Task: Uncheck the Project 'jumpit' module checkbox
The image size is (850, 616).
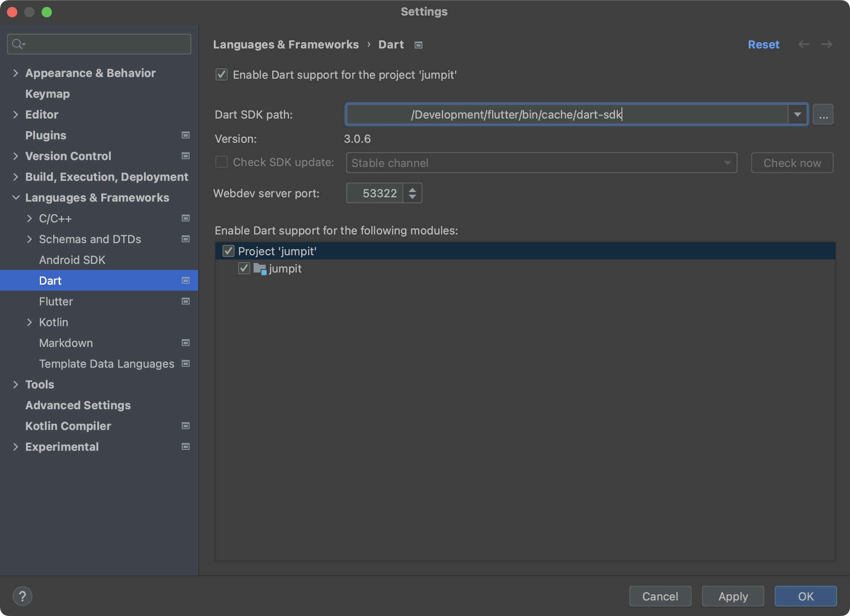Action: (228, 251)
